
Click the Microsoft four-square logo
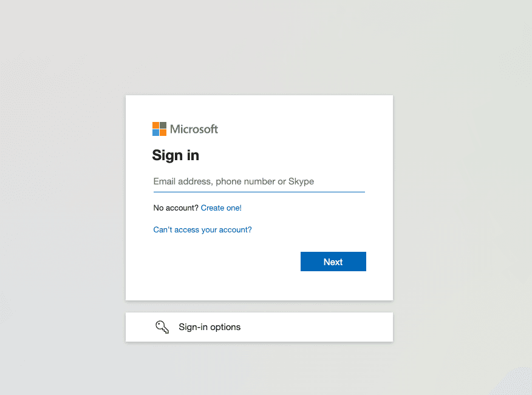(x=159, y=129)
